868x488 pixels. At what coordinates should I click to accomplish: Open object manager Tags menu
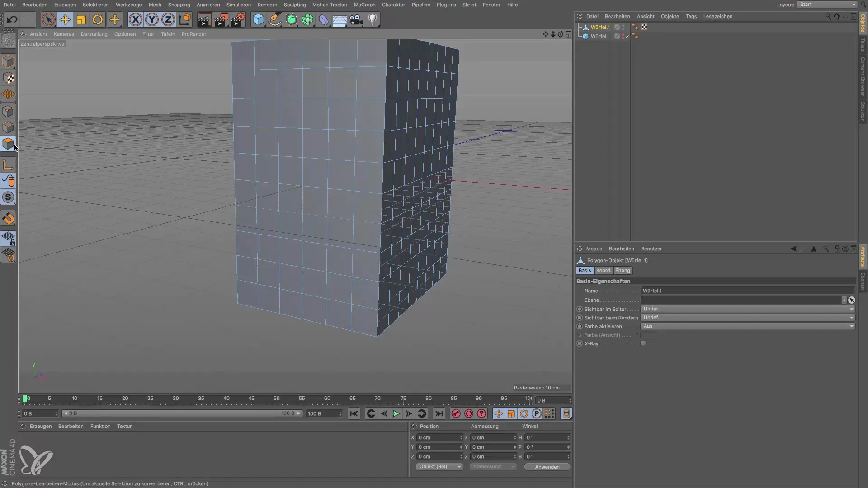point(691,16)
